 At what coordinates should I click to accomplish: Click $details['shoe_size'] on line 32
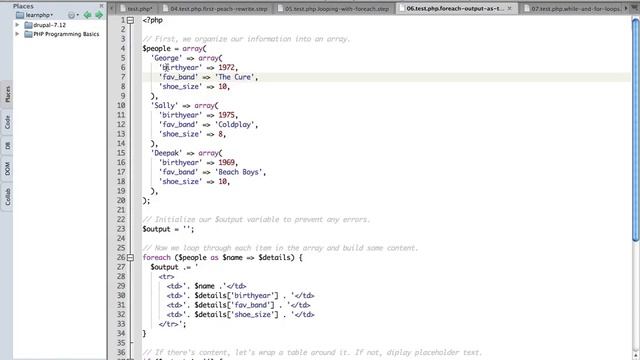pyautogui.click(x=236, y=315)
